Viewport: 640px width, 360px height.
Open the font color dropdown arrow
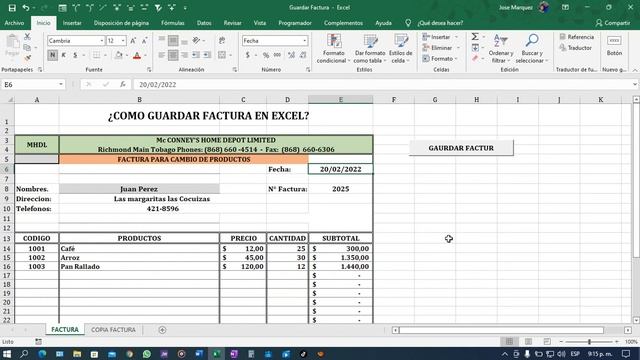(145, 55)
